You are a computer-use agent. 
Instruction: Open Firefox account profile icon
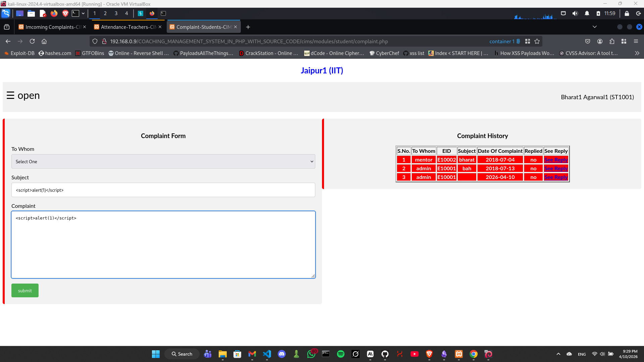[x=600, y=41]
